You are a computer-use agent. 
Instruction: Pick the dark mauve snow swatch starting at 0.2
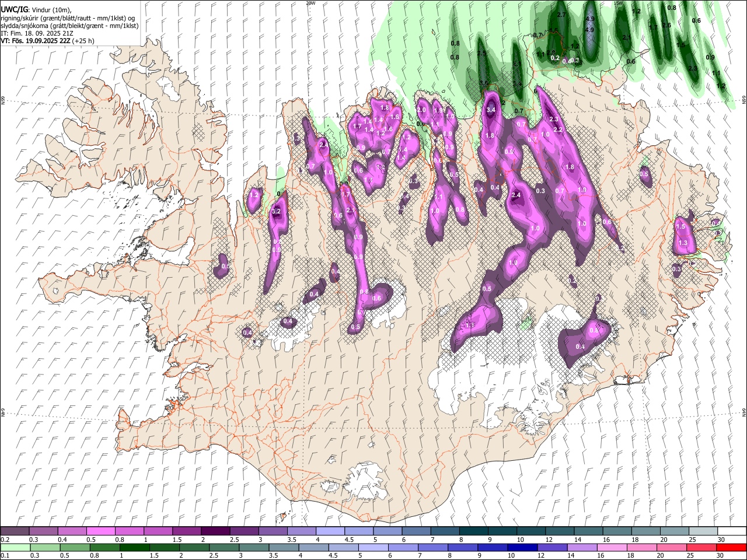click(15, 531)
